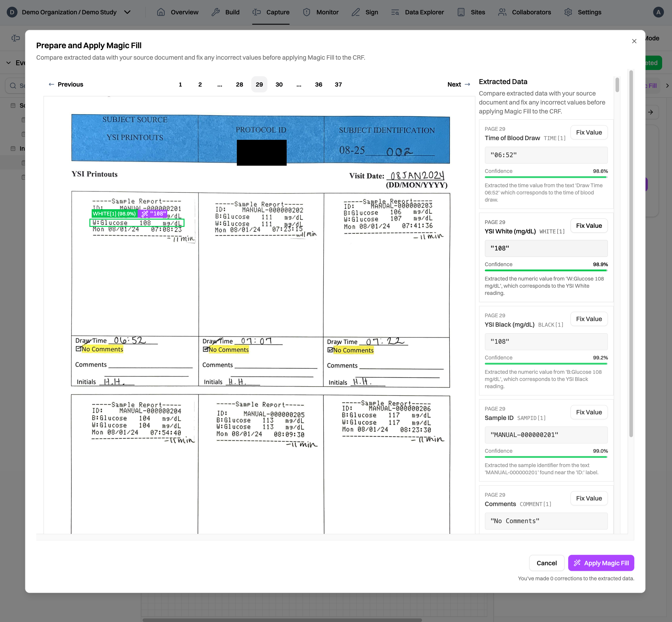The image size is (672, 622).
Task: Click the search icon in the left sidebar
Action: pos(13,85)
